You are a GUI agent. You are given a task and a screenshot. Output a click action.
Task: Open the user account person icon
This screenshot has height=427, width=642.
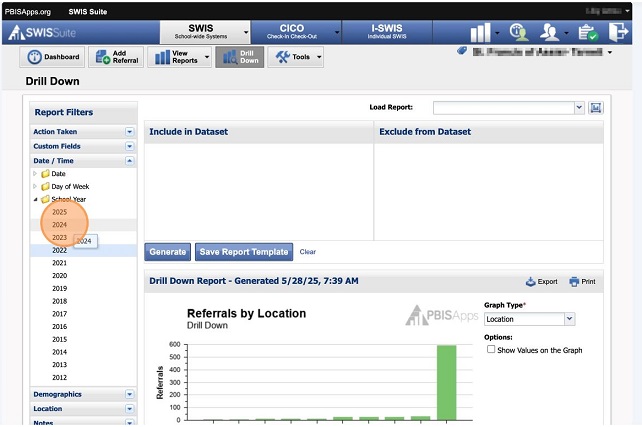[x=549, y=32]
